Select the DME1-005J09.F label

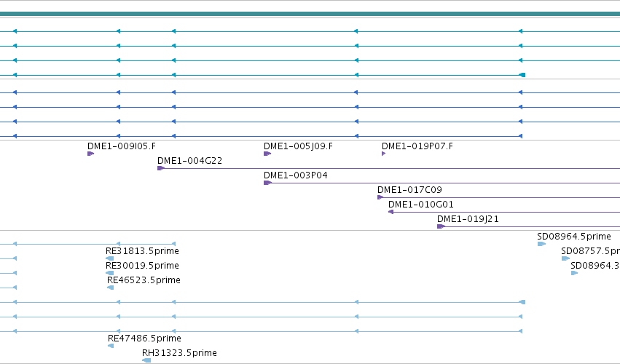coord(298,146)
